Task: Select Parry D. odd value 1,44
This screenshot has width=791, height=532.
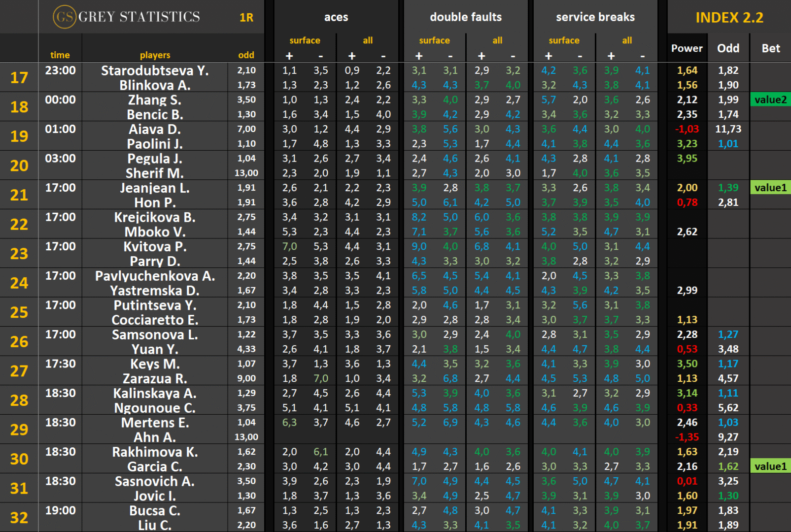Action: [246, 261]
